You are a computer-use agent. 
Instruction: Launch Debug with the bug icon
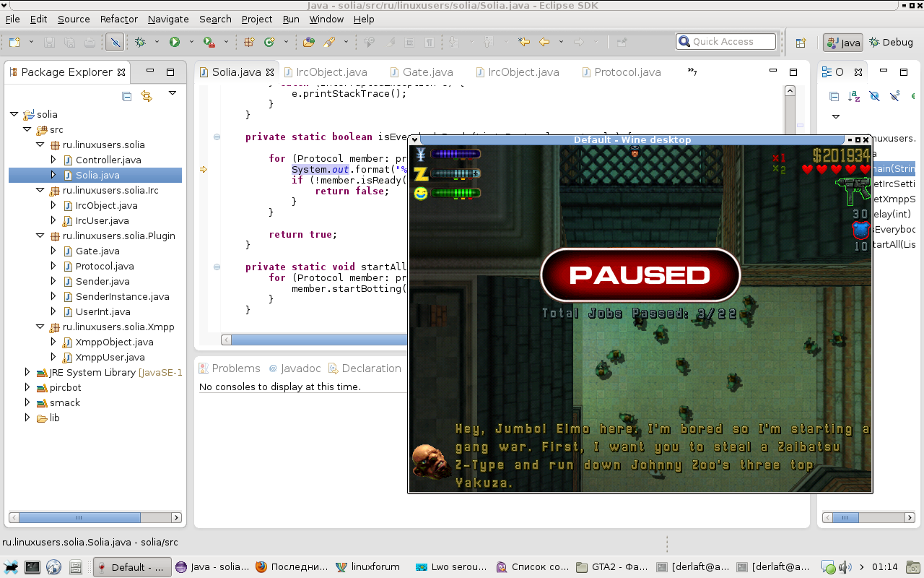pyautogui.click(x=141, y=42)
